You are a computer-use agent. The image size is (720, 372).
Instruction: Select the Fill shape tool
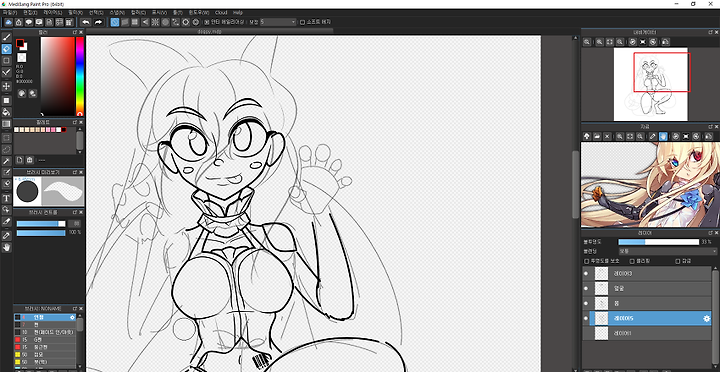coord(6,100)
